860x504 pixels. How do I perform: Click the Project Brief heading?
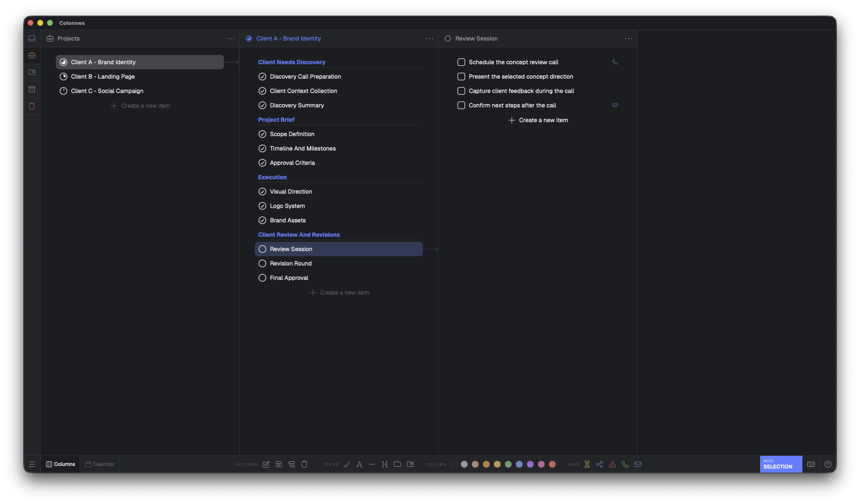pos(276,120)
